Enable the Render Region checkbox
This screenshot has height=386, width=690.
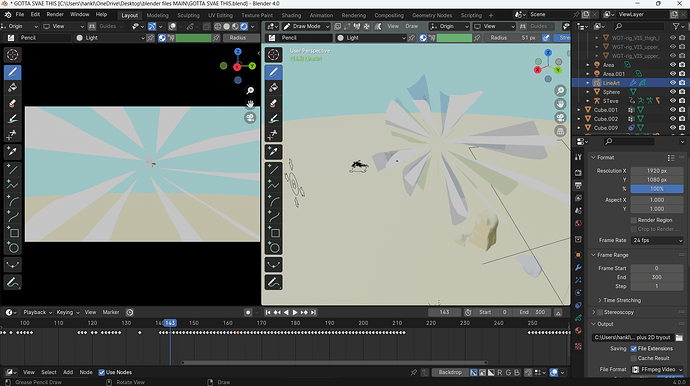pos(634,220)
